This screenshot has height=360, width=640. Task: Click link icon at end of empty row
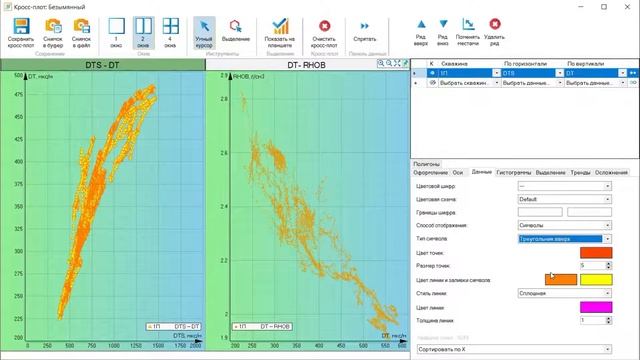(x=633, y=83)
